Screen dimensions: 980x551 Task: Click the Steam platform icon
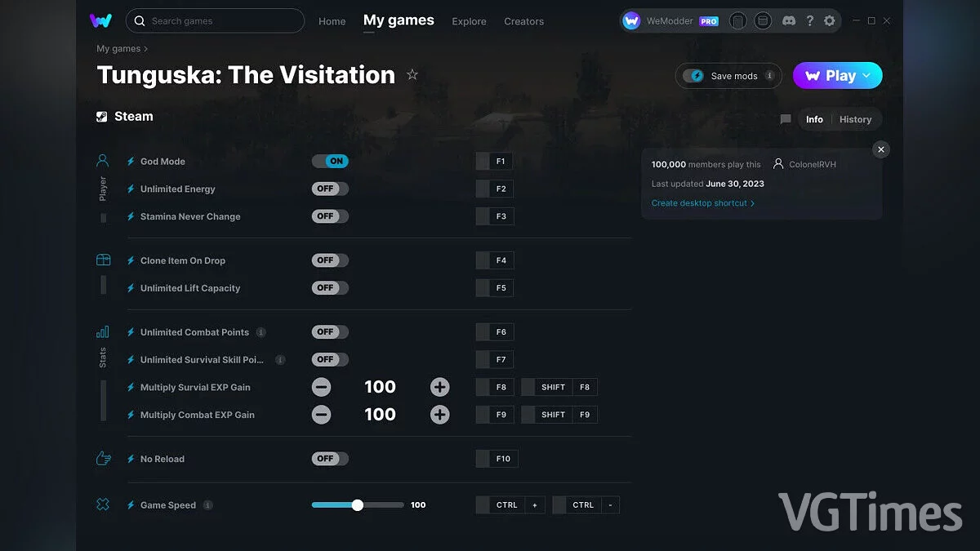[x=102, y=116]
